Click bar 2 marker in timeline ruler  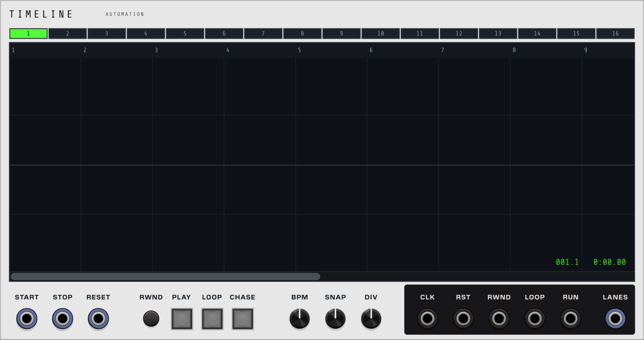click(85, 50)
